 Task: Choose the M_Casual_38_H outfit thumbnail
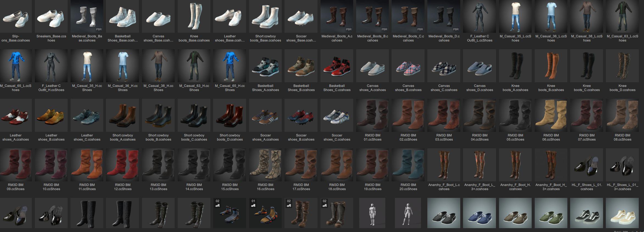[x=158, y=66]
